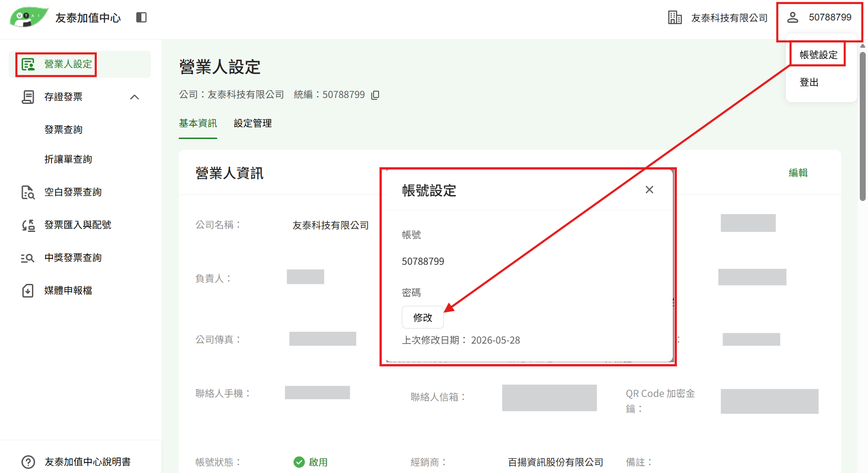Open the 50788799 account dropdown

pyautogui.click(x=819, y=17)
